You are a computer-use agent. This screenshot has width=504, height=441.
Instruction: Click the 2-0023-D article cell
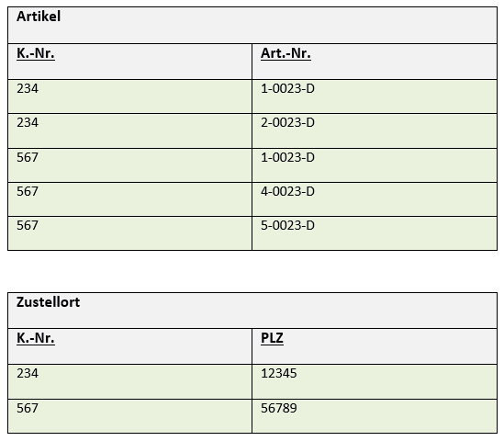[375, 130]
